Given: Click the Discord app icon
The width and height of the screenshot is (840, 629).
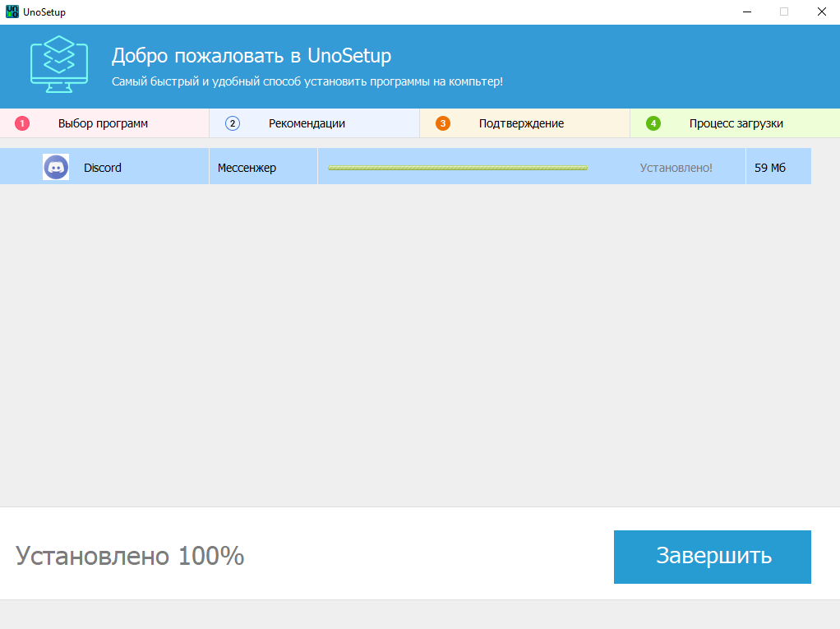Looking at the screenshot, I should click(56, 167).
